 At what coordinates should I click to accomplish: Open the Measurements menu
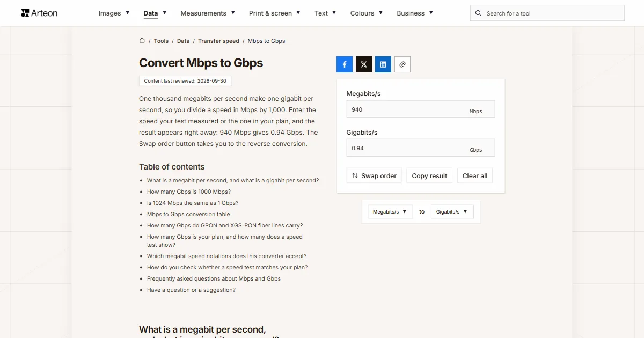pos(208,13)
